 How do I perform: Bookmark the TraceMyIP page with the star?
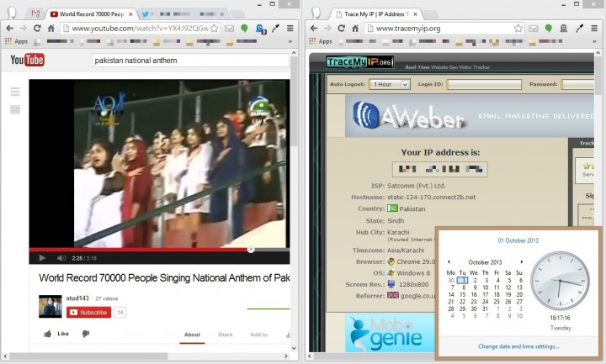[518, 29]
